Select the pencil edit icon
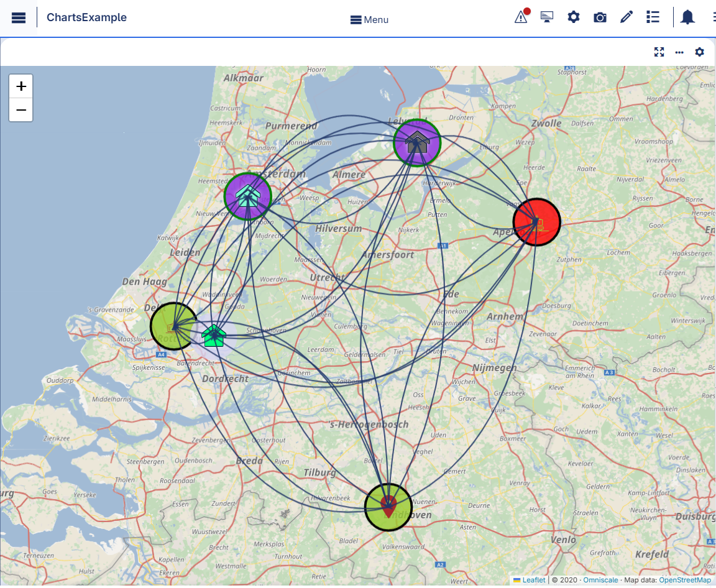The width and height of the screenshot is (716, 588). pos(626,17)
